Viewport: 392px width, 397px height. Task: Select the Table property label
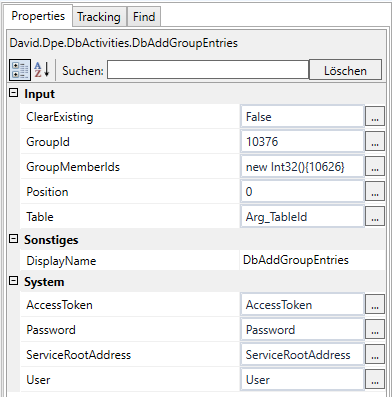(40, 217)
